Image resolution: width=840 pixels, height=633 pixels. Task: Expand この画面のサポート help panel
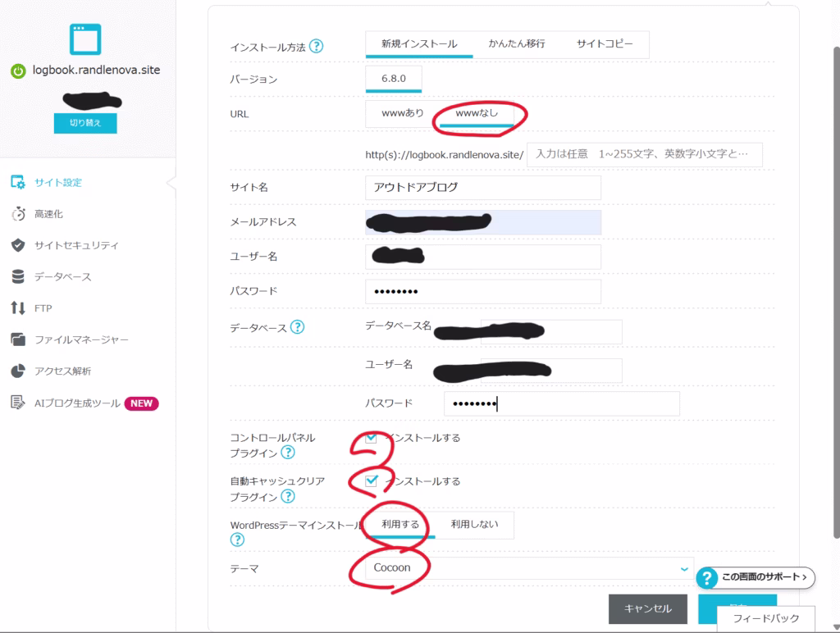tap(756, 578)
